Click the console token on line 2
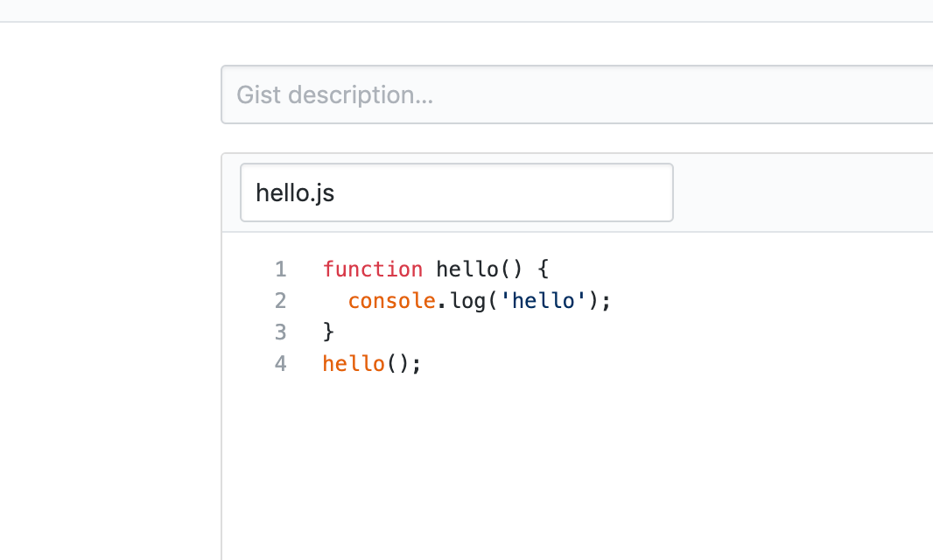The height and width of the screenshot is (560, 933). (391, 300)
